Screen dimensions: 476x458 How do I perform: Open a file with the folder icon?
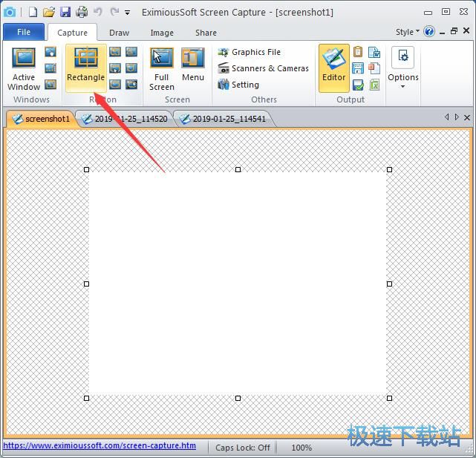[x=48, y=12]
